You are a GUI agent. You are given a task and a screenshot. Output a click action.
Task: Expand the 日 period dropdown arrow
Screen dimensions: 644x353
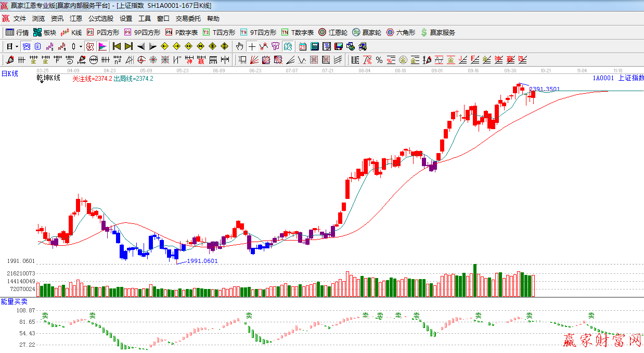point(17,46)
